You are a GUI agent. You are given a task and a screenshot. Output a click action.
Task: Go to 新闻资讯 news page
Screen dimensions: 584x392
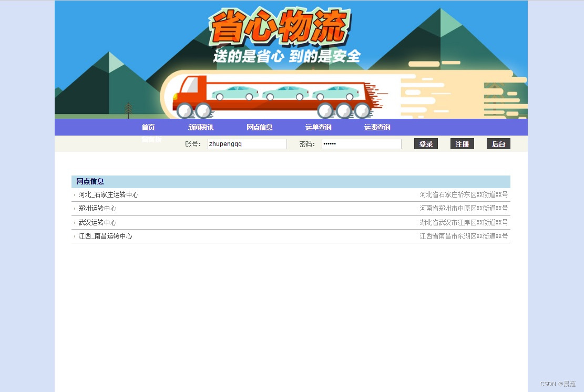pos(201,127)
